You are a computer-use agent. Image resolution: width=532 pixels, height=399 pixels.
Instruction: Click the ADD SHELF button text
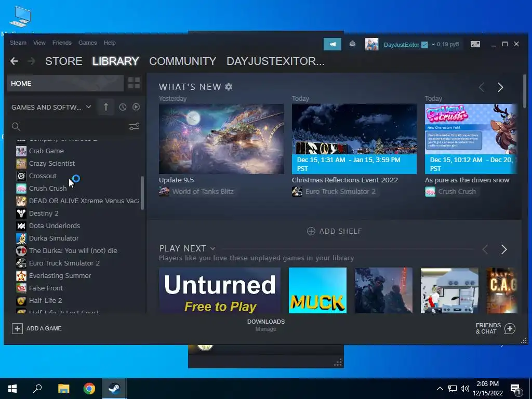(341, 231)
